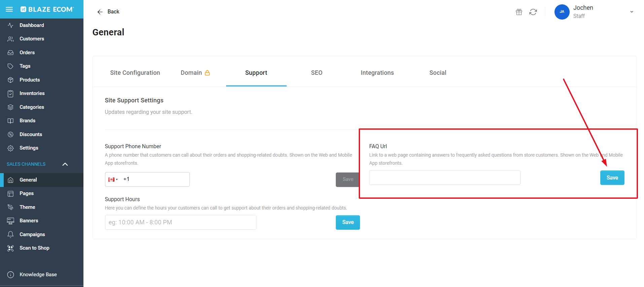Image resolution: width=644 pixels, height=287 pixels.
Task: Open the country flag code dropdown
Action: pyautogui.click(x=113, y=180)
